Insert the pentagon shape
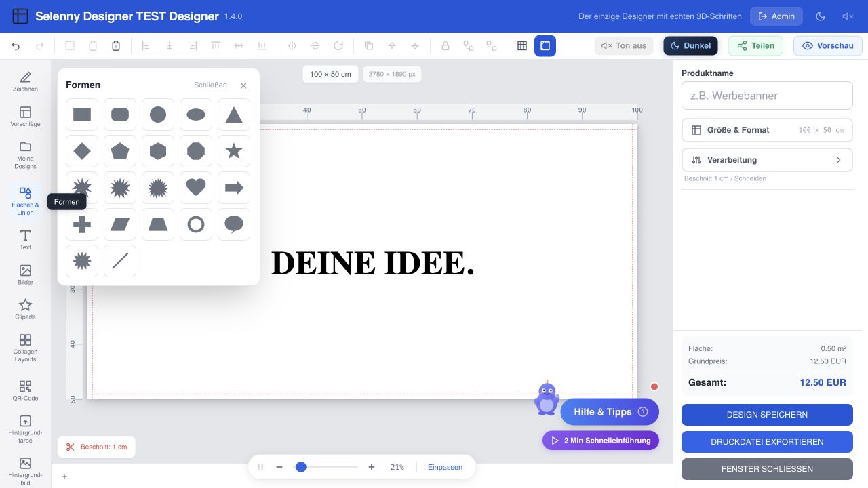This screenshot has width=868, height=488. pos(120,151)
